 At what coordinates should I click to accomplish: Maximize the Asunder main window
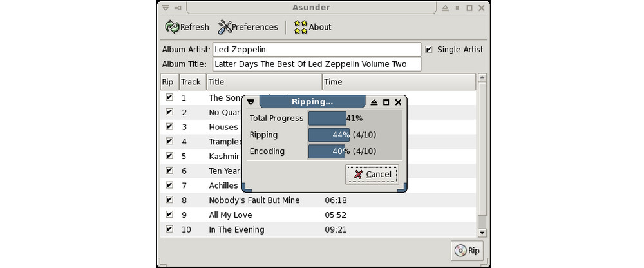(x=469, y=8)
